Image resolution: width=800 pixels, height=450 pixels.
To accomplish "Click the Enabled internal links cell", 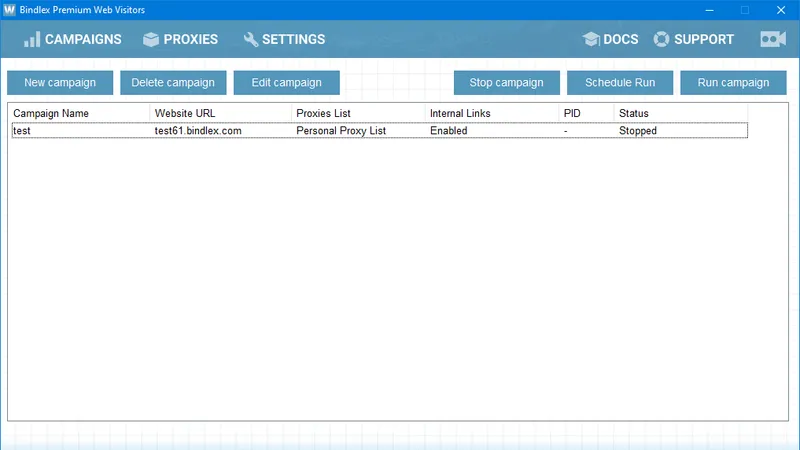I will pyautogui.click(x=448, y=131).
